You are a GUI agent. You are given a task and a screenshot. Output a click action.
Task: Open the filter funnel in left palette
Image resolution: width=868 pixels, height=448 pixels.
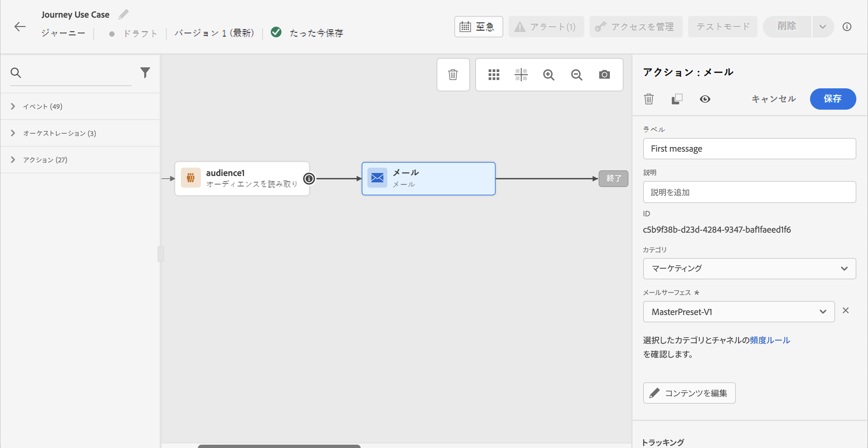tap(145, 72)
